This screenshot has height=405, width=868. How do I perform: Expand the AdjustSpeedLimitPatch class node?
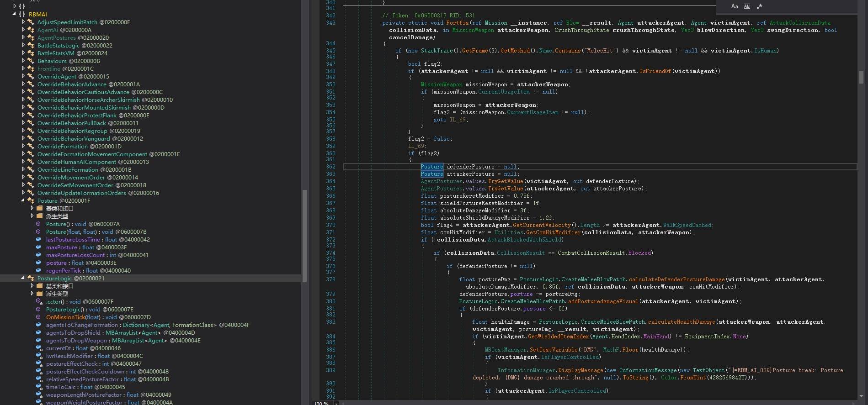coord(23,22)
